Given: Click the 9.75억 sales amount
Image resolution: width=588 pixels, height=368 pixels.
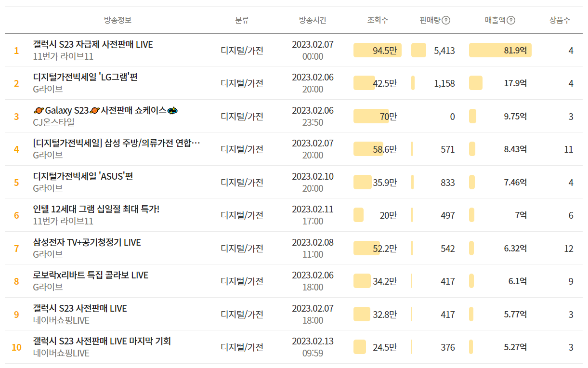Looking at the screenshot, I should click(x=515, y=116).
